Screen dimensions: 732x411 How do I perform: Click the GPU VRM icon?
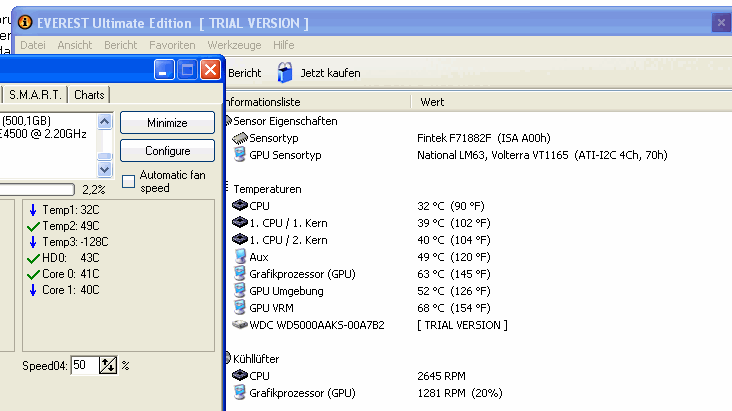click(x=240, y=307)
